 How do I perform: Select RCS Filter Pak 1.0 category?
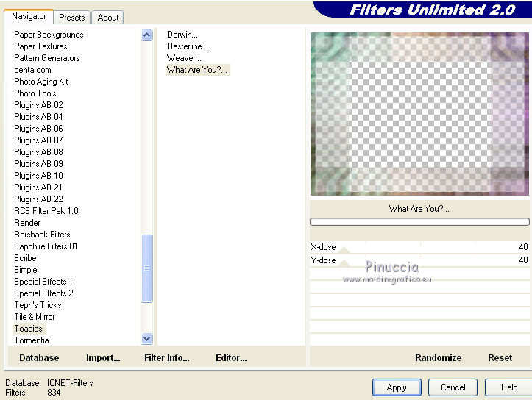(46, 211)
